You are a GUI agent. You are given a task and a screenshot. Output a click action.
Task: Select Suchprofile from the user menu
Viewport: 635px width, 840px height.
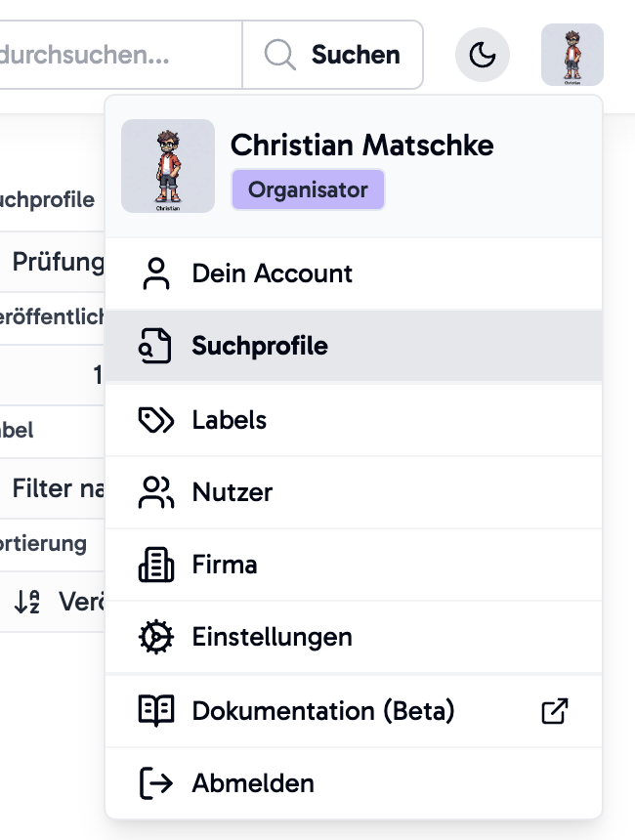[260, 346]
